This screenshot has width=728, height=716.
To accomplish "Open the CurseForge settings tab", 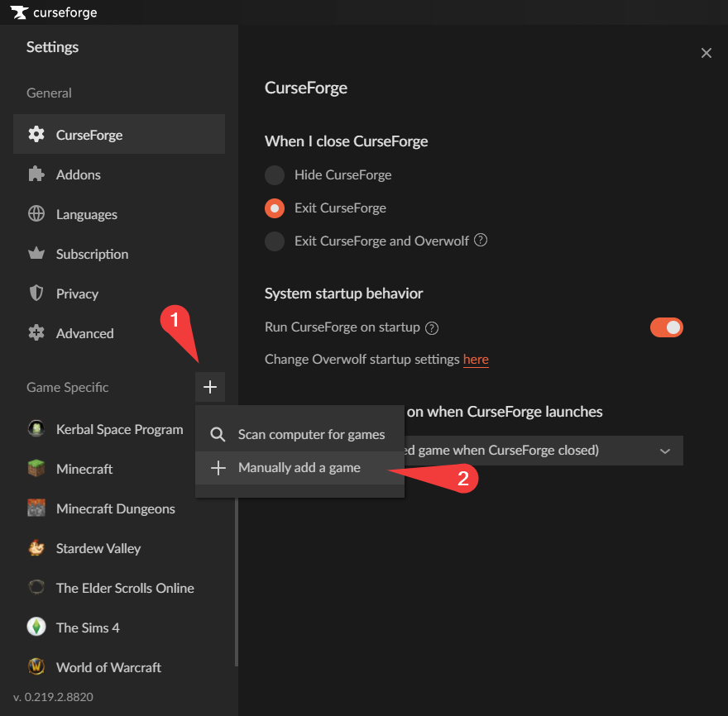I will [119, 134].
